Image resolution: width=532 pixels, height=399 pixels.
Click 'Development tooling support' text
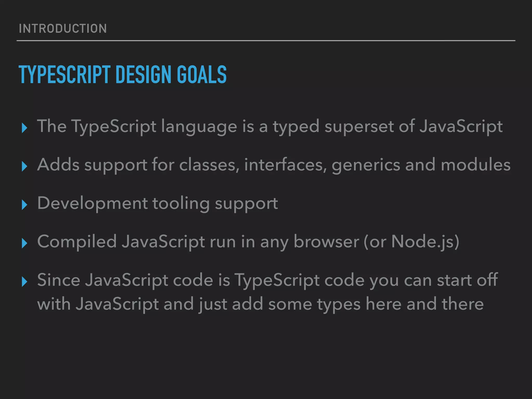tap(158, 203)
